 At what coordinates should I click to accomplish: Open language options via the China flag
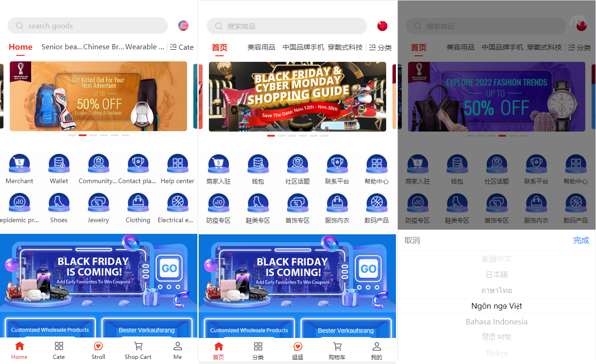click(382, 26)
